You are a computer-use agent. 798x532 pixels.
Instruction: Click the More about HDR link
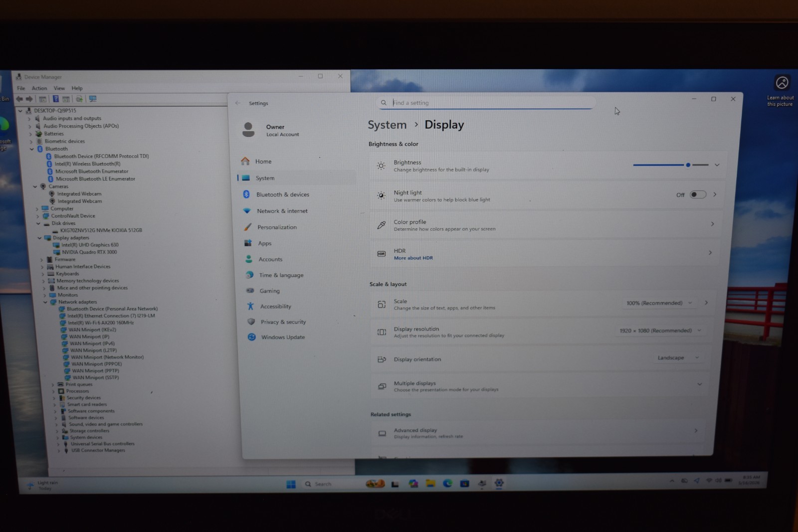[x=413, y=258]
